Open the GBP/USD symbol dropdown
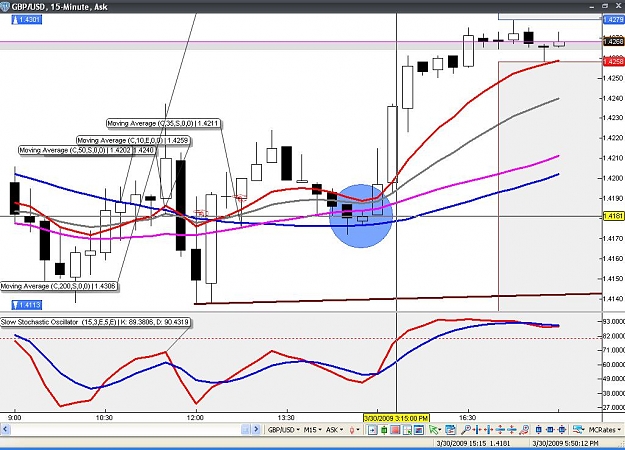The height and width of the screenshot is (450, 625). [284, 430]
